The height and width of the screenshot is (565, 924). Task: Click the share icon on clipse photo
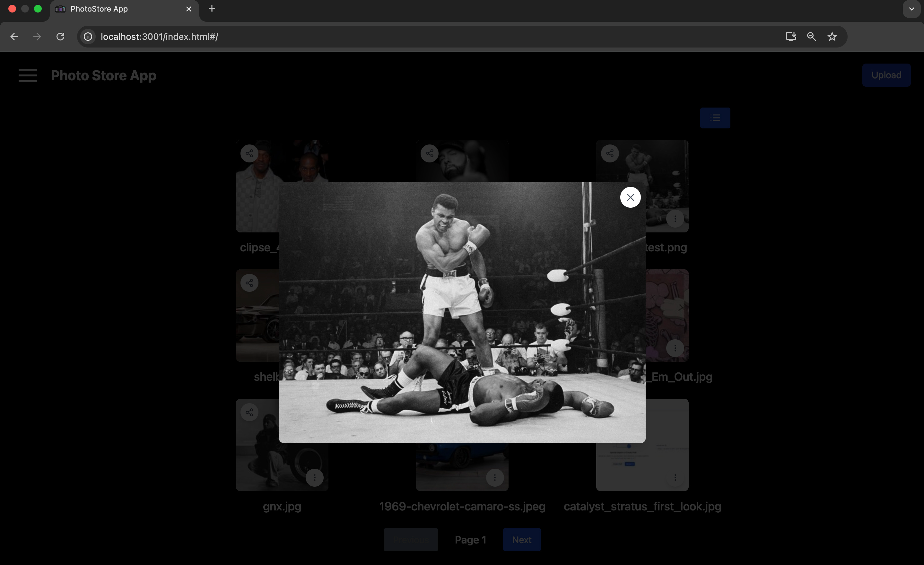[249, 153]
